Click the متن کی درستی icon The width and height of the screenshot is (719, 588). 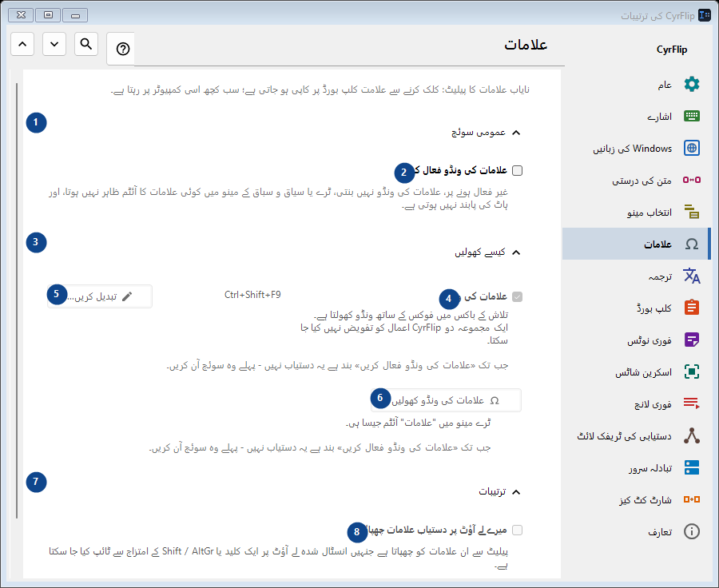[x=692, y=180]
